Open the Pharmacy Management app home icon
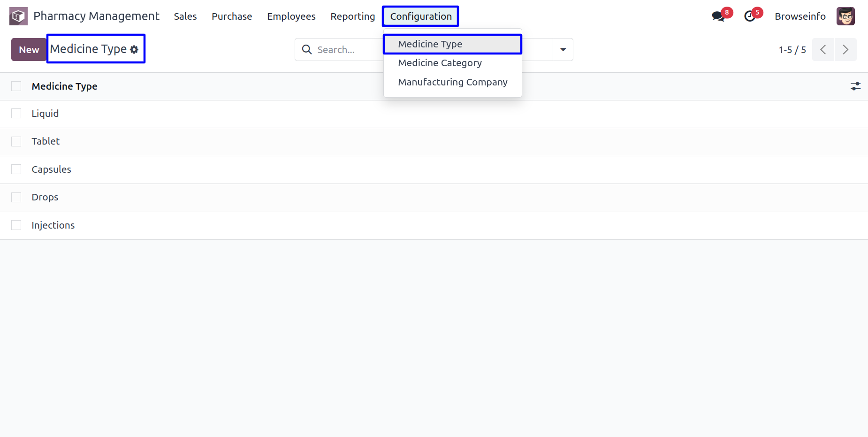 [18, 16]
